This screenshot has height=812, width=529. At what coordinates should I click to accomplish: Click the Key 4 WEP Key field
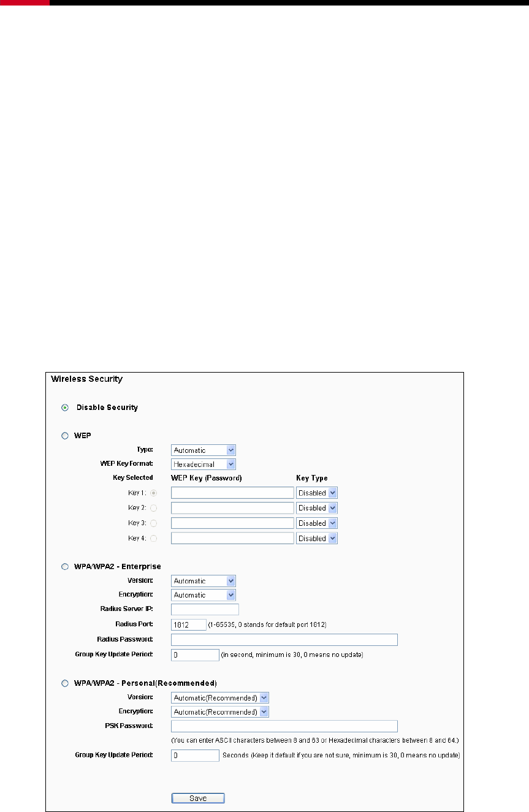pyautogui.click(x=232, y=539)
